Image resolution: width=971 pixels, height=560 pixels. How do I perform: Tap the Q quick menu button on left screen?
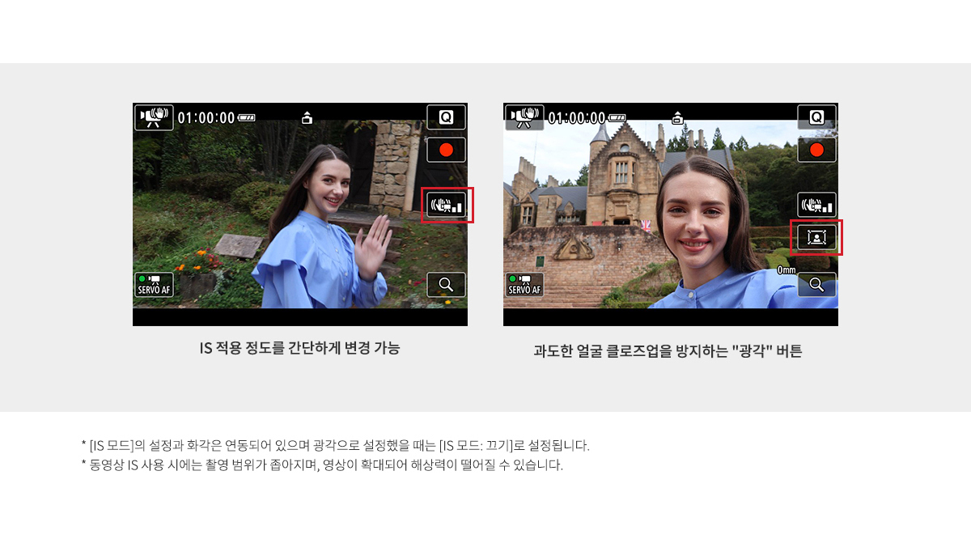pos(446,117)
